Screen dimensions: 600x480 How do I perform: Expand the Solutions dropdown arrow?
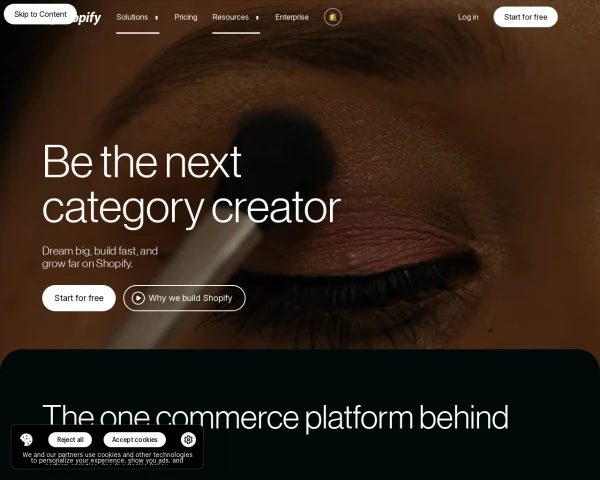[156, 18]
